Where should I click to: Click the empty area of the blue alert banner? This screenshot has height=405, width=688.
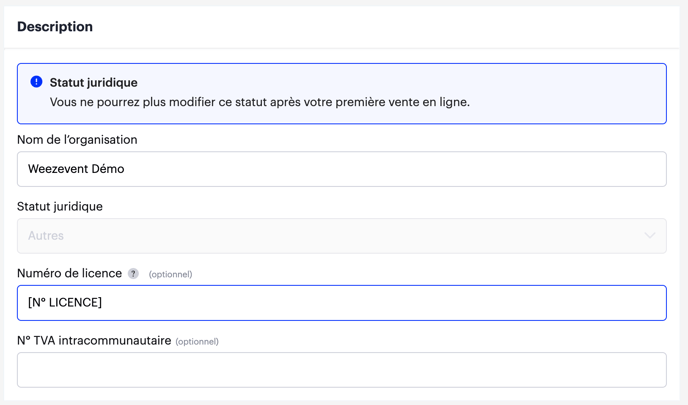[x=570, y=93]
